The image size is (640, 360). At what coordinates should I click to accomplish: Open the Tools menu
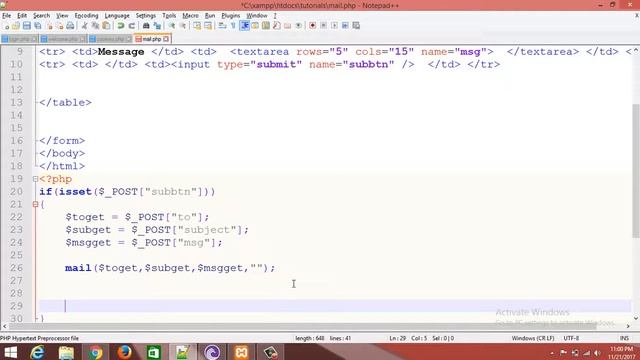[169, 16]
